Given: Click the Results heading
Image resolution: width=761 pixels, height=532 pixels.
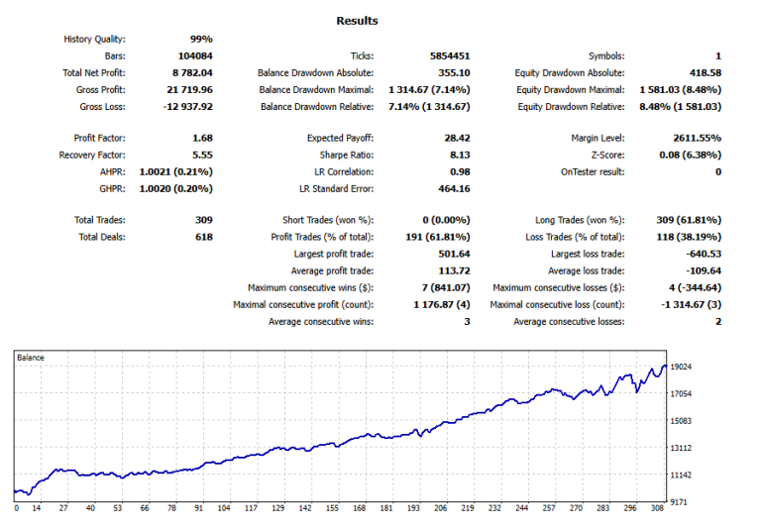Looking at the screenshot, I should coord(357,21).
